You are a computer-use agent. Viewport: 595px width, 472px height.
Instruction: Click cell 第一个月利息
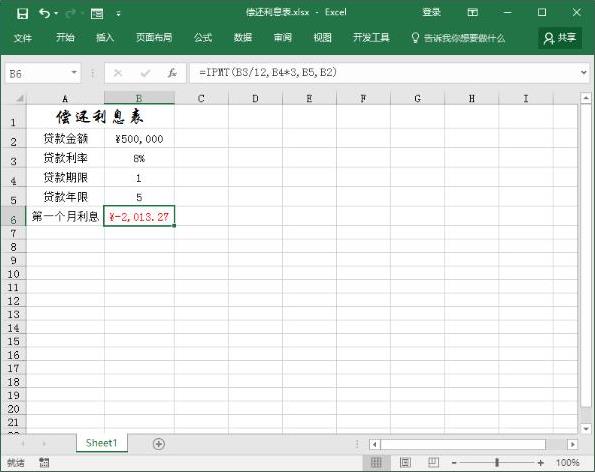click(65, 216)
